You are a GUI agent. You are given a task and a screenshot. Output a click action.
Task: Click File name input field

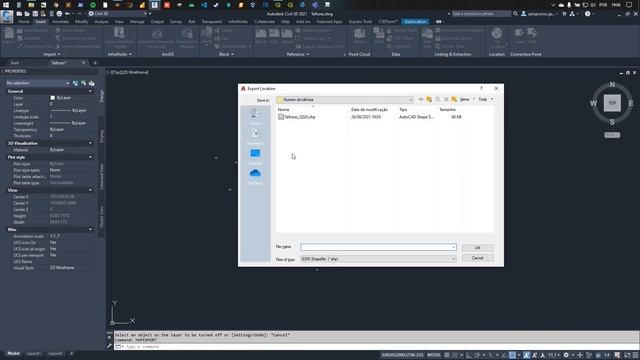(378, 247)
